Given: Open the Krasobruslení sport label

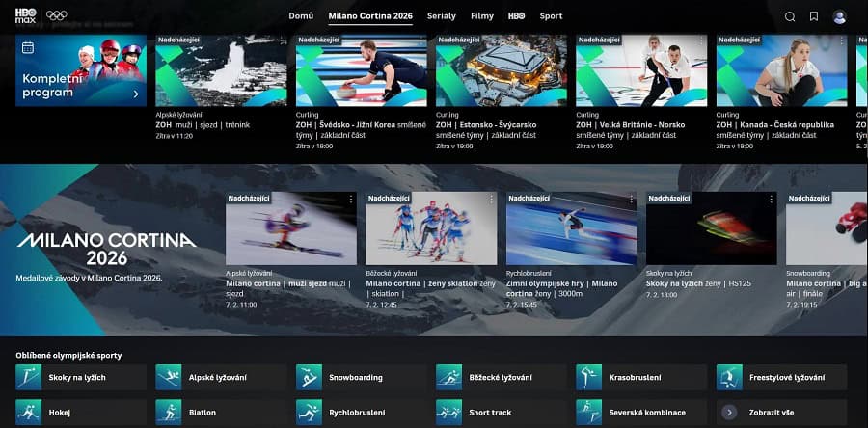Looking at the screenshot, I should click(635, 378).
